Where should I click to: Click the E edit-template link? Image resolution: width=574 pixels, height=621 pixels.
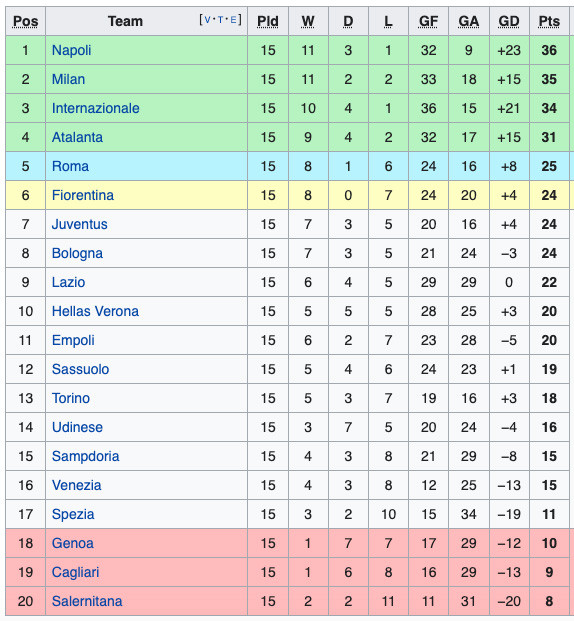tap(233, 20)
